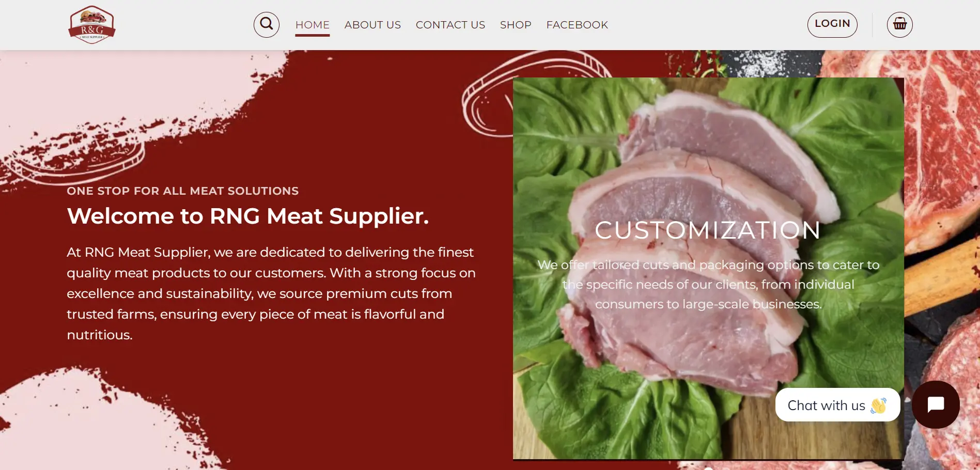Open the SHOP menu link
The height and width of the screenshot is (470, 980).
(x=516, y=25)
